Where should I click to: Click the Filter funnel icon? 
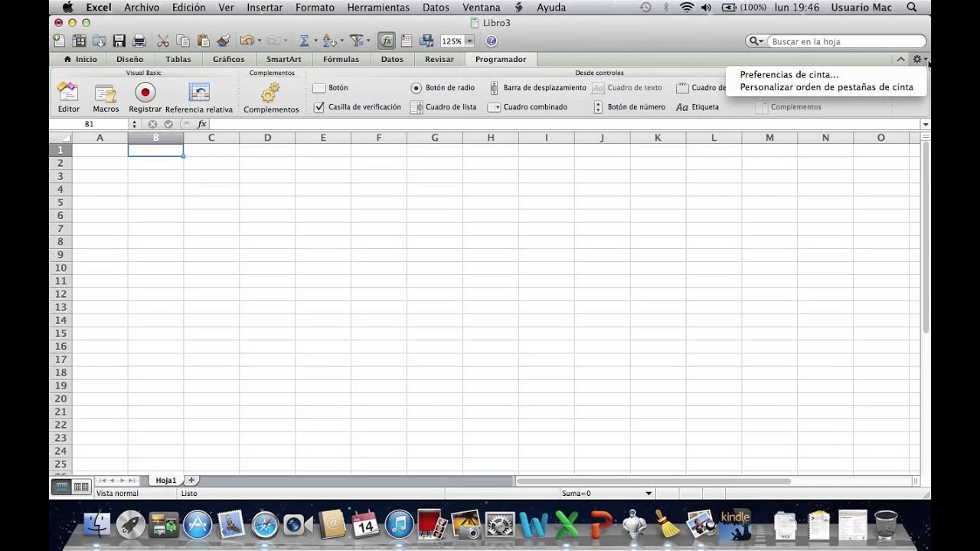click(x=356, y=41)
